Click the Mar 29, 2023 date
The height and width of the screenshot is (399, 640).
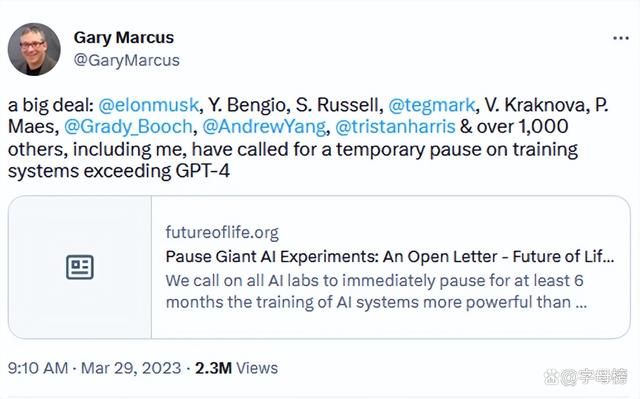pyautogui.click(x=131, y=368)
